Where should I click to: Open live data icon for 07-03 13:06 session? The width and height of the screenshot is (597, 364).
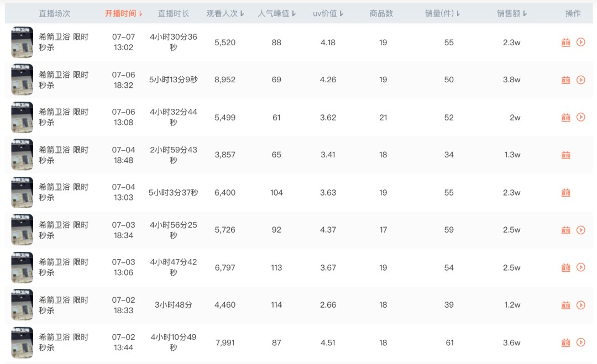click(x=566, y=267)
